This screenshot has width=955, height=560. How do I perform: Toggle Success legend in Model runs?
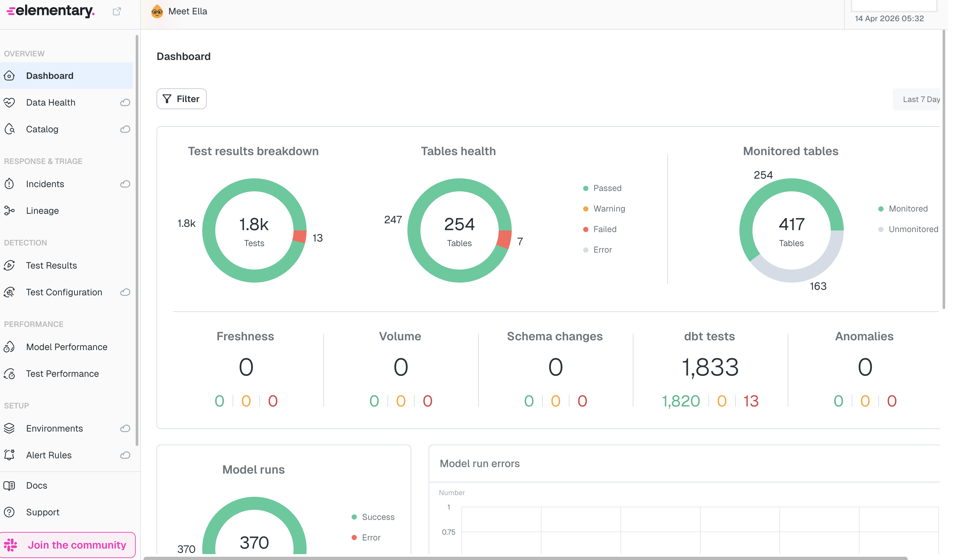click(x=373, y=517)
